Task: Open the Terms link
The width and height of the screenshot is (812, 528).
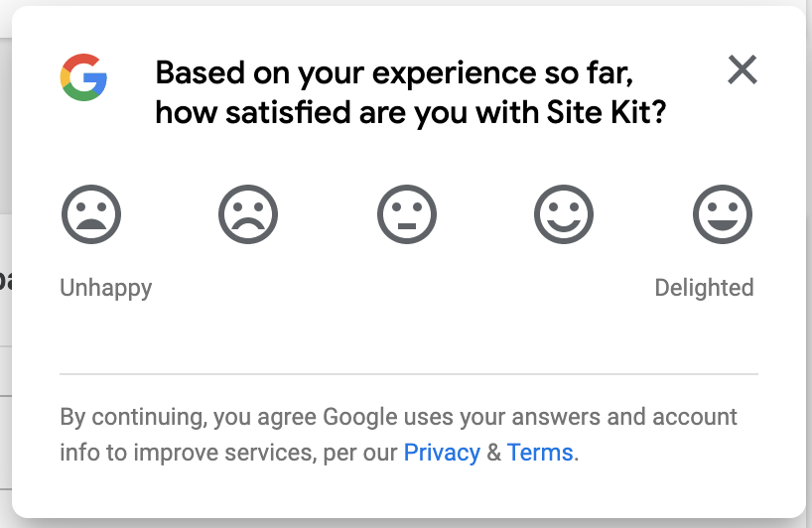Action: [x=540, y=453]
